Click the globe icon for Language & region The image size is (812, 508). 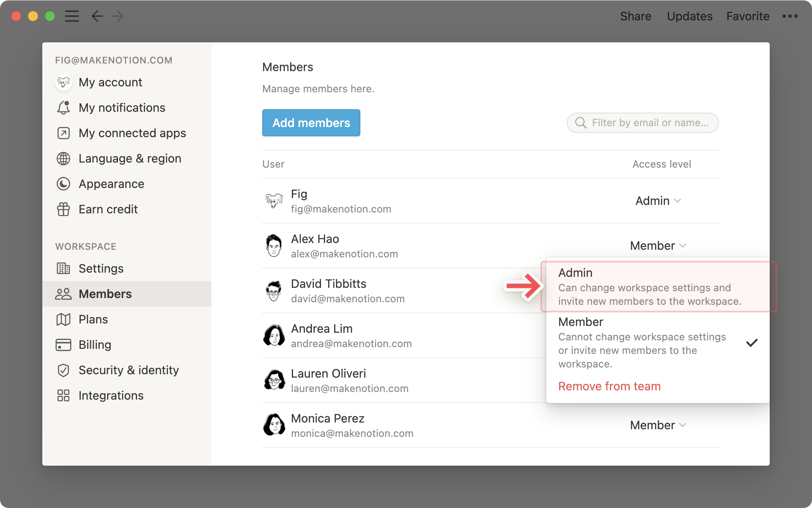pyautogui.click(x=63, y=158)
